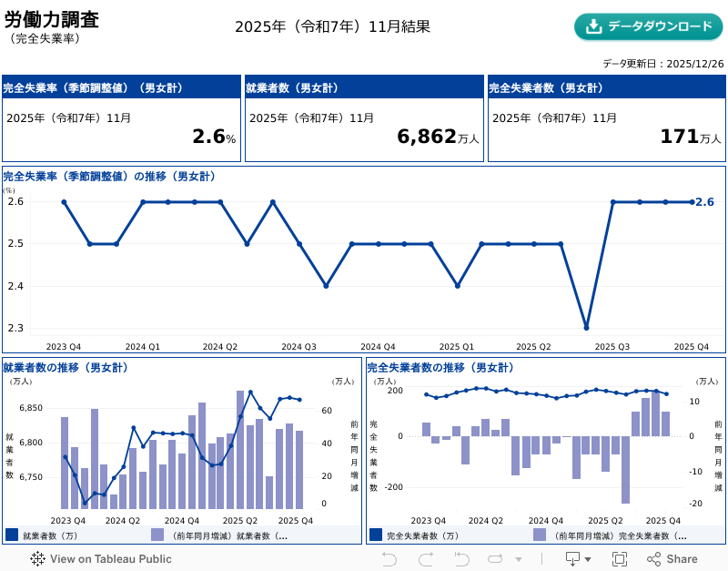Image resolution: width=728 pixels, height=571 pixels.
Task: Select dark blue 就業者数（万） legend swatch
Action: pos(12,535)
